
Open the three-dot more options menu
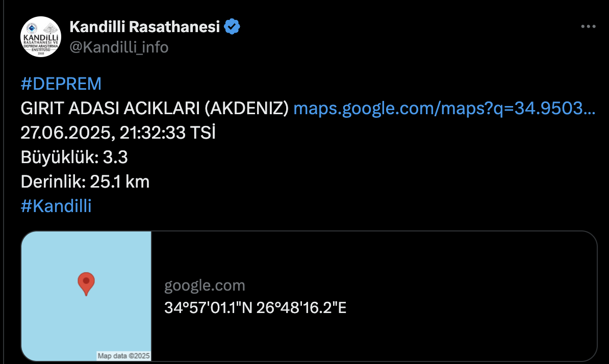point(588,27)
